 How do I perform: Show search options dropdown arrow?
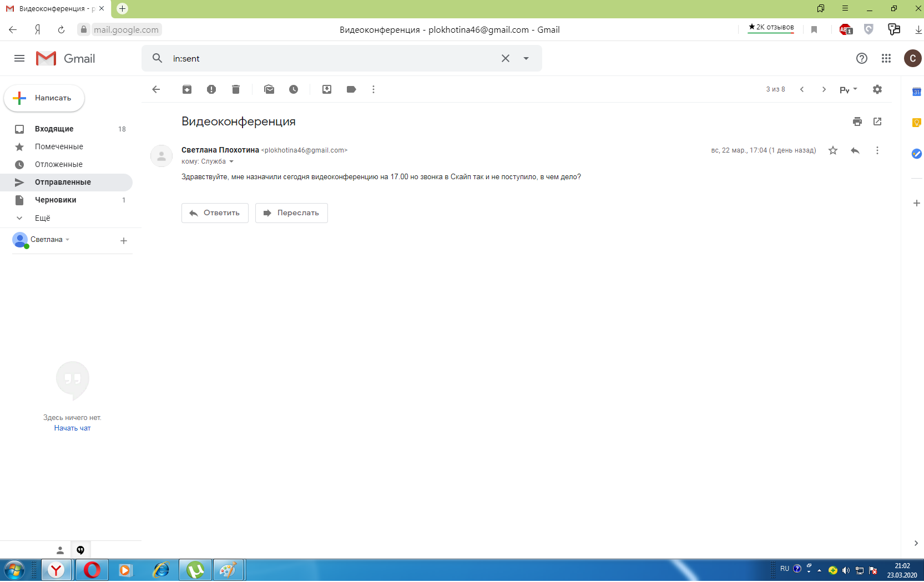[526, 58]
